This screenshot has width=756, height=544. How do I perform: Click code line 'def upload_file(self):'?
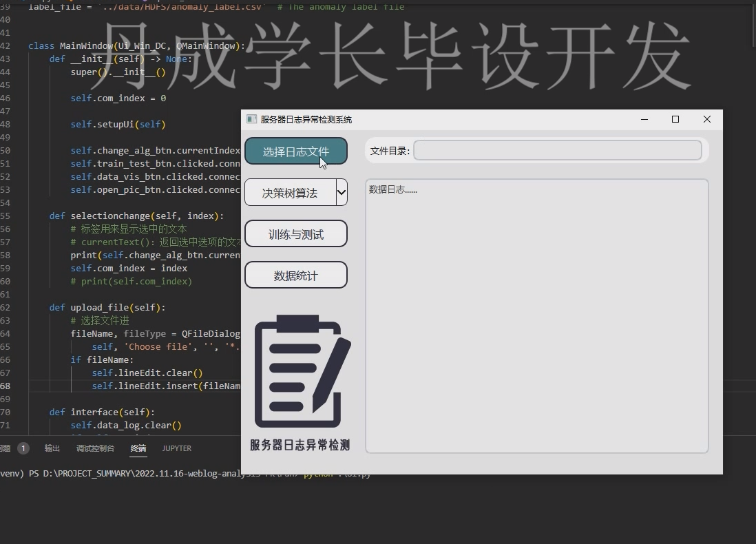coord(107,308)
